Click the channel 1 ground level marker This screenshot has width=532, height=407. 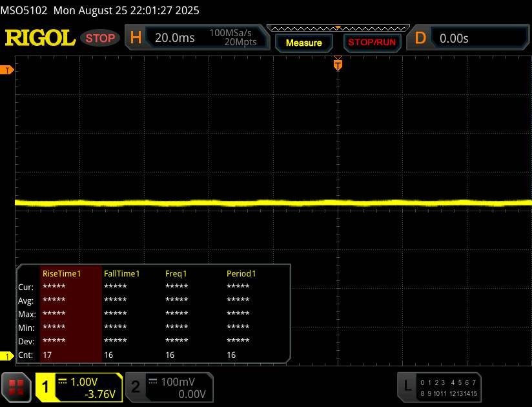click(x=8, y=357)
